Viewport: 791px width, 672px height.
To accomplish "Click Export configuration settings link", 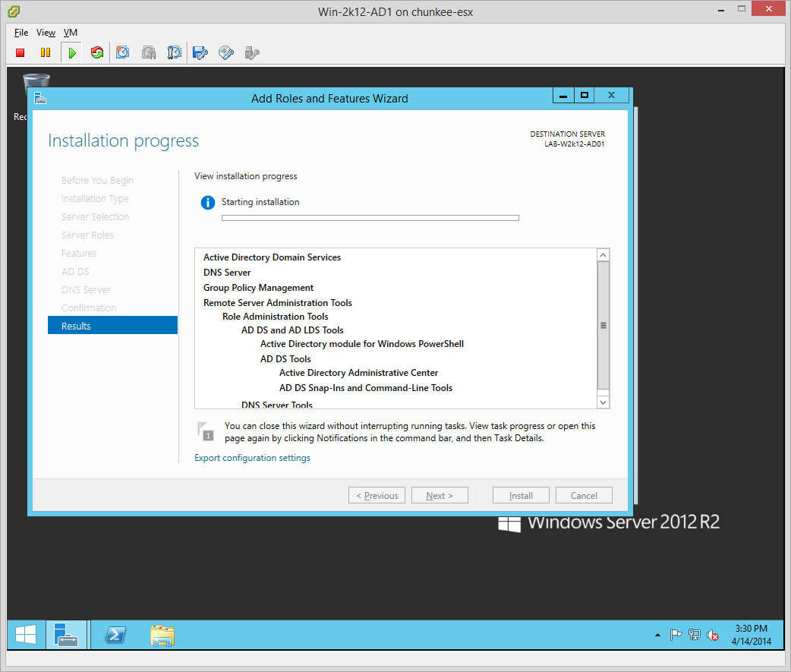I will [252, 458].
